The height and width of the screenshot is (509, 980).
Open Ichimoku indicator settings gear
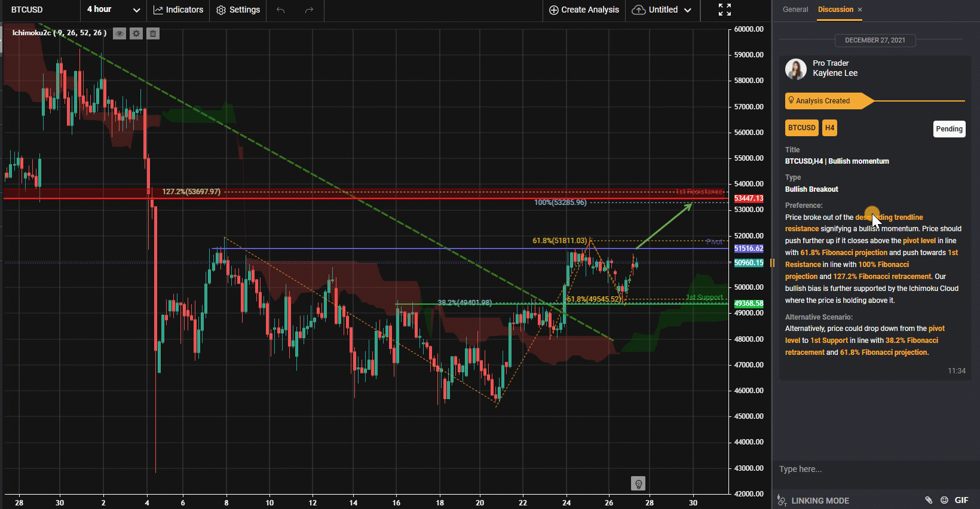pyautogui.click(x=136, y=33)
